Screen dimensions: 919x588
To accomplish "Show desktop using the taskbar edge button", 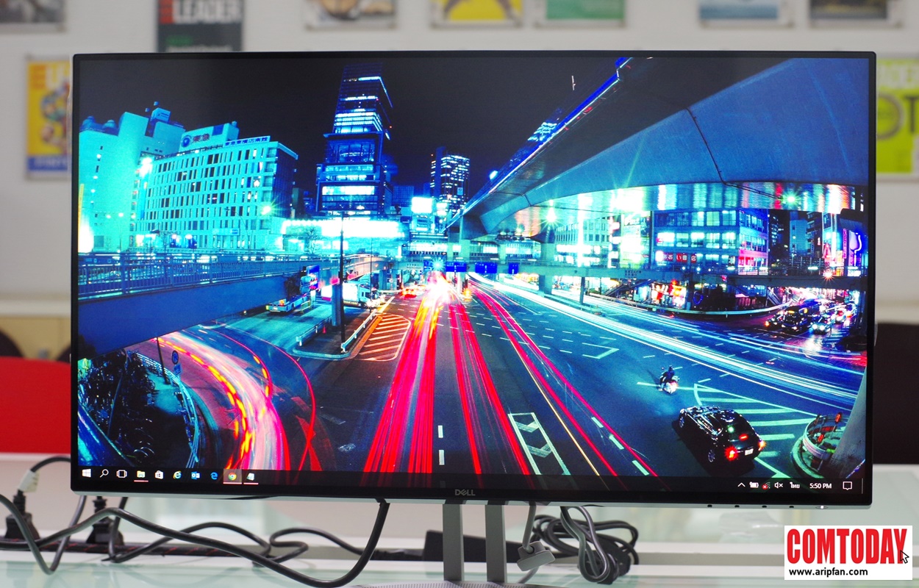I will coord(862,486).
